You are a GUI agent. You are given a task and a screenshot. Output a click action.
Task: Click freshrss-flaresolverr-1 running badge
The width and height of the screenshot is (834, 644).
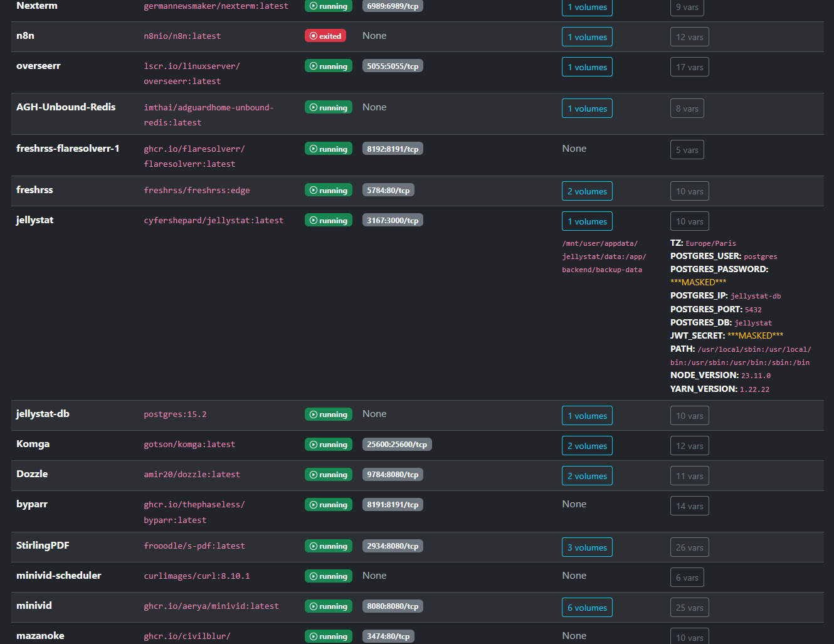(x=329, y=149)
